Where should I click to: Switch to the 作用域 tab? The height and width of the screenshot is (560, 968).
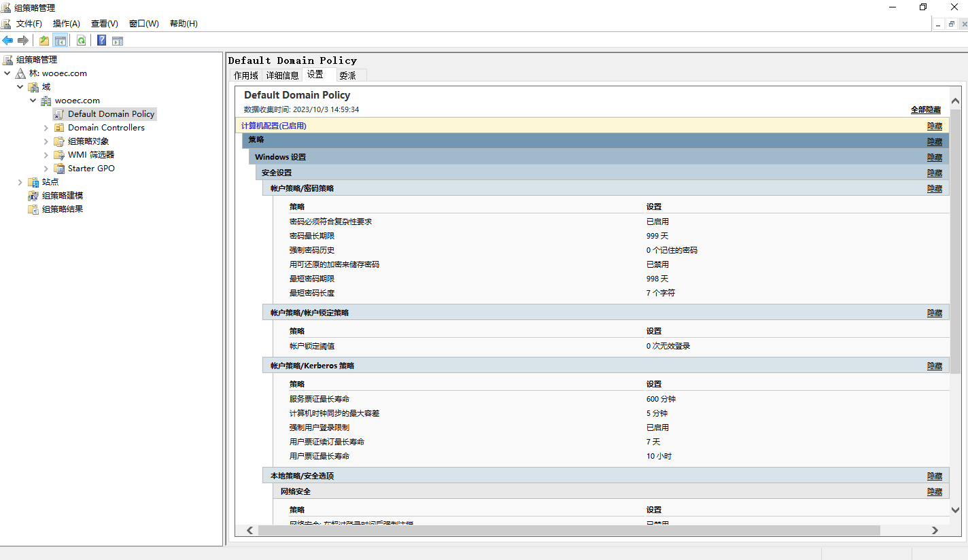click(x=246, y=75)
